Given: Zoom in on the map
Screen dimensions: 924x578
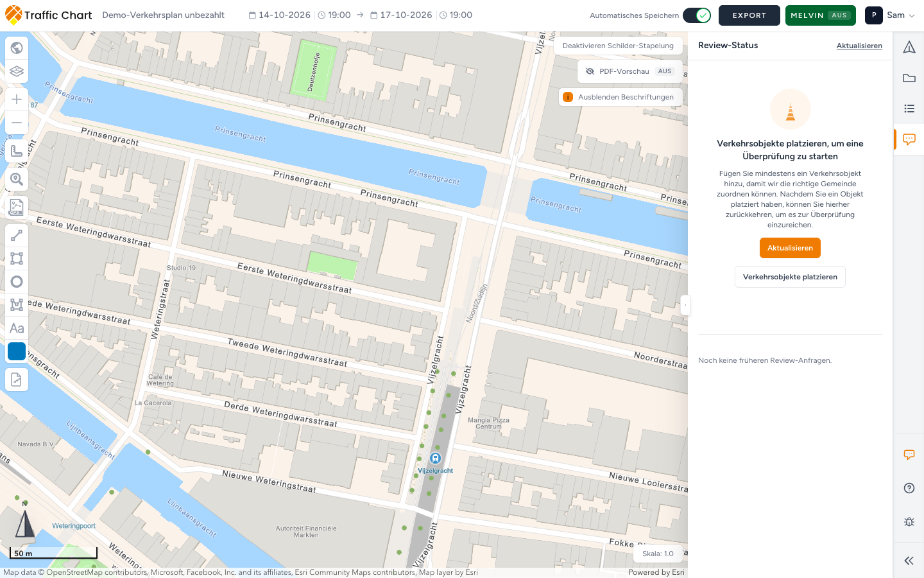Looking at the screenshot, I should point(17,100).
